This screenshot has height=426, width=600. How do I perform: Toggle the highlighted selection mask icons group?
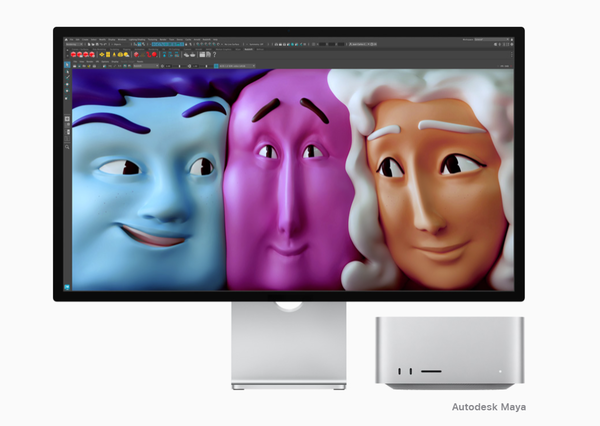pyautogui.click(x=168, y=44)
